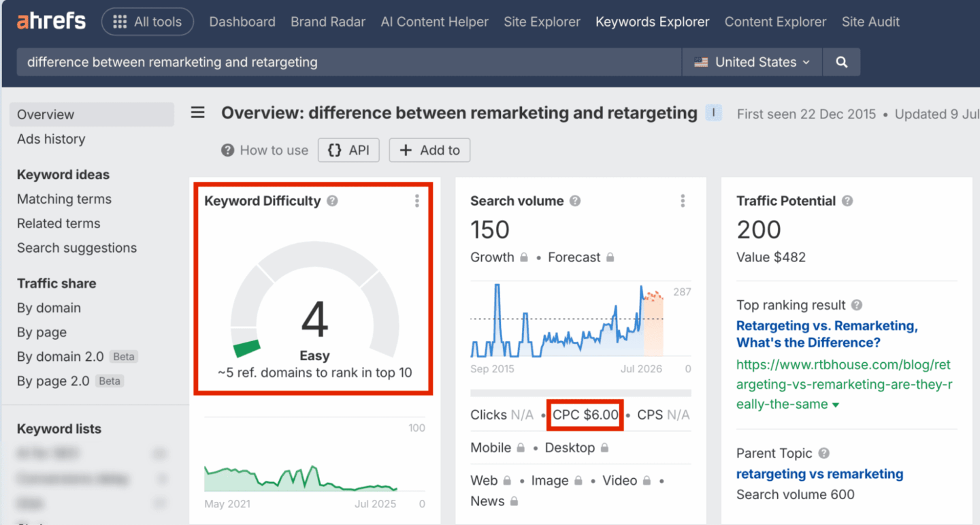Viewport: 980px width, 525px height.
Task: Click the Ahrefs logo
Action: click(52, 22)
